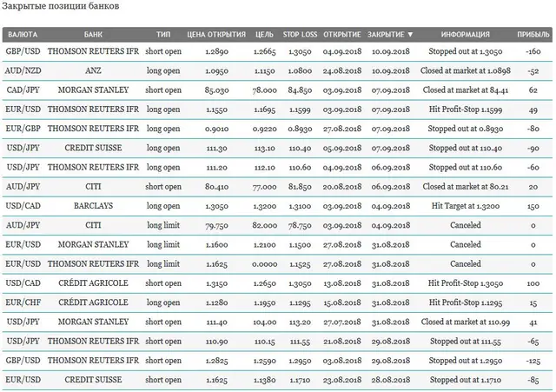Click 'Stopped out at 110.60' cell

pyautogui.click(x=466, y=167)
